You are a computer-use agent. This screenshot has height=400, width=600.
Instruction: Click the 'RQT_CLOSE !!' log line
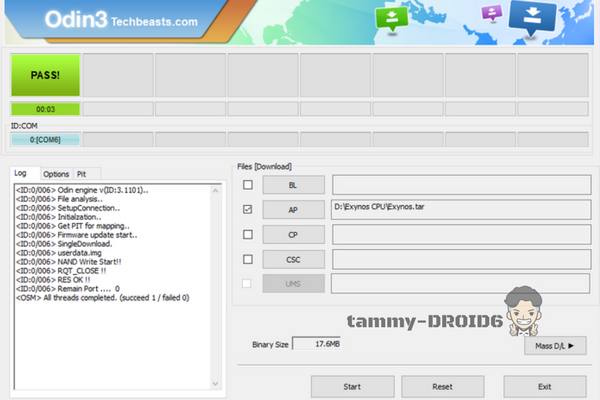coord(61,271)
